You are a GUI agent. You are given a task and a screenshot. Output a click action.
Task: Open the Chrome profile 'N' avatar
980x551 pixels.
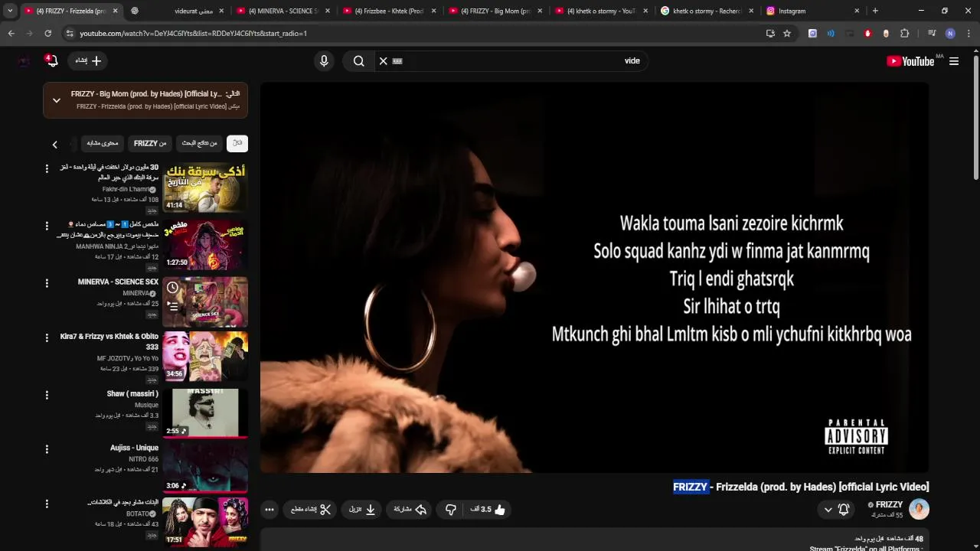(950, 34)
